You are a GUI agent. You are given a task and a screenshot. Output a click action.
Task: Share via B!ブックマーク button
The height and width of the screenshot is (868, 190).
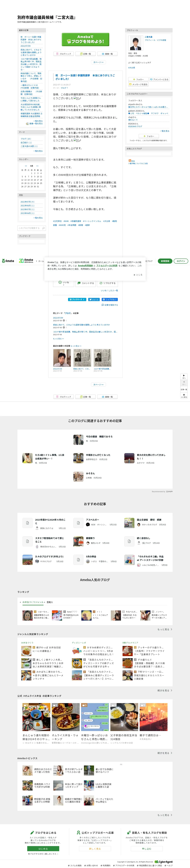[77, 299]
